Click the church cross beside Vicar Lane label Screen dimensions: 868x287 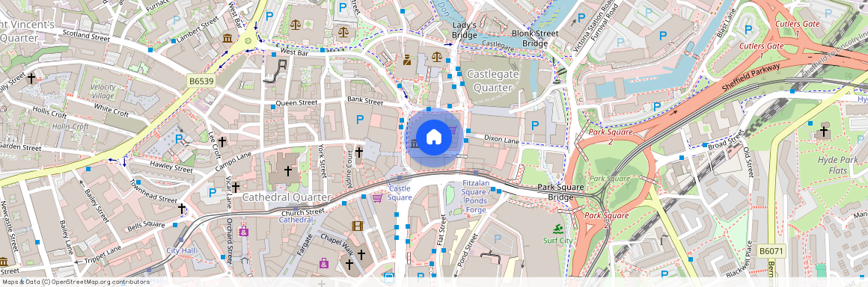pos(235,188)
